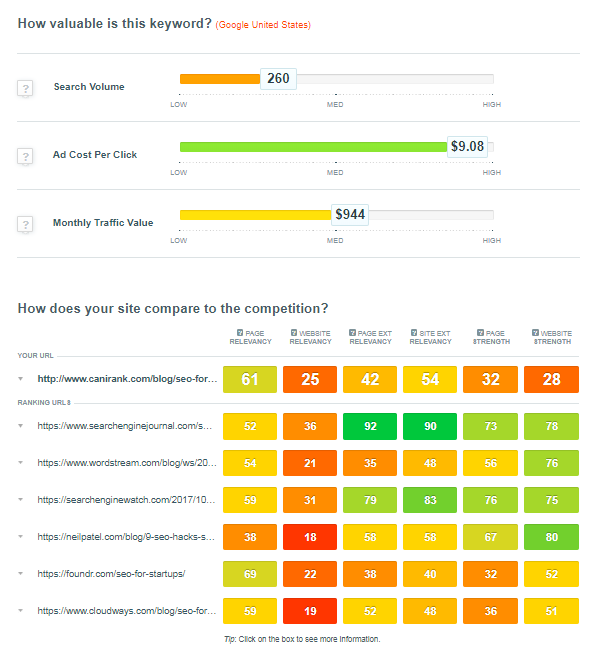The image size is (607, 664).
Task: Click cloudways Page Strength box 36
Action: [491, 611]
